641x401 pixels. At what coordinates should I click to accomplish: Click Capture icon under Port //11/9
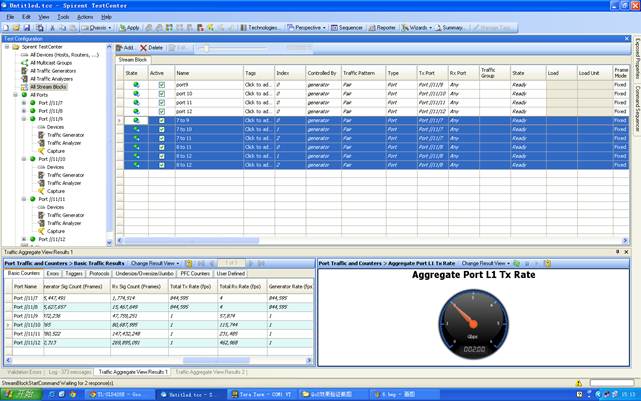41,151
